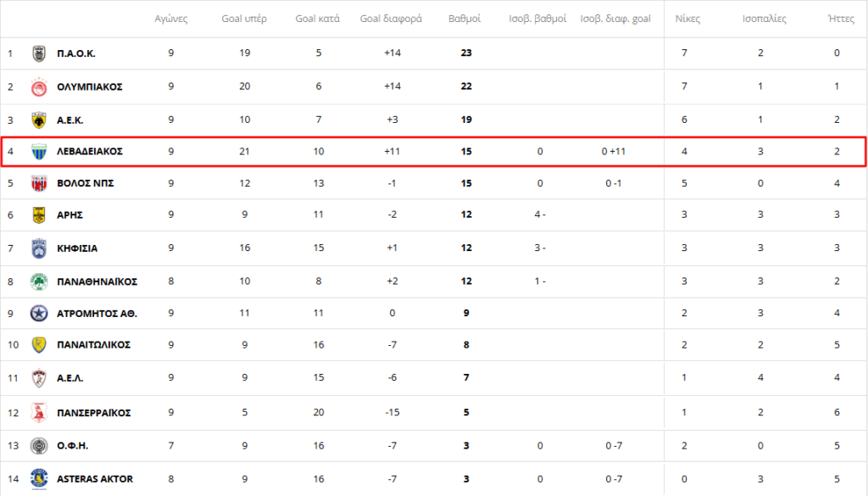Click the Goal διαφορά column header

(391, 19)
